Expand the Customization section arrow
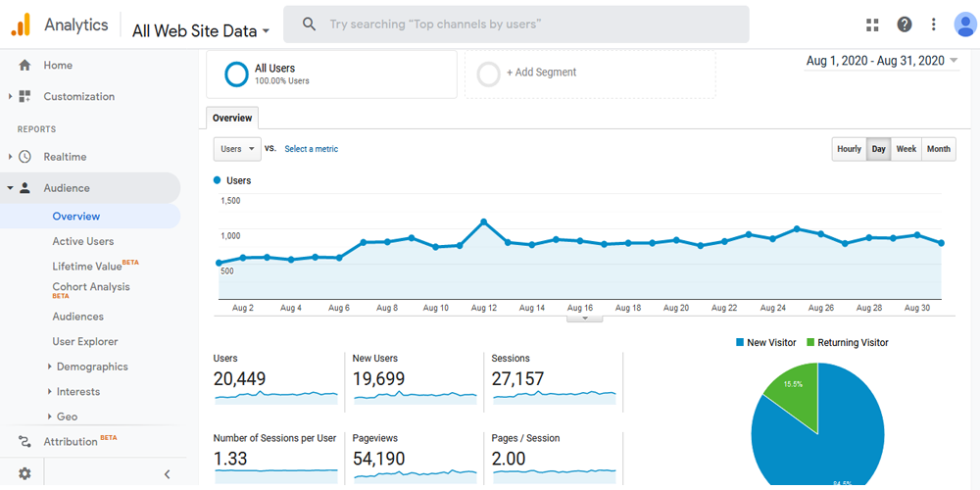The width and height of the screenshot is (980, 490). (10, 96)
